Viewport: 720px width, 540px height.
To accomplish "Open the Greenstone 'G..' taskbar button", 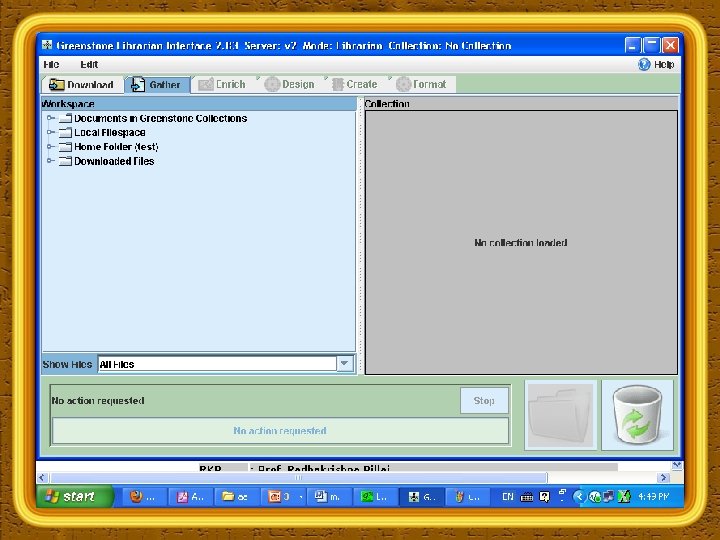I will click(x=422, y=497).
